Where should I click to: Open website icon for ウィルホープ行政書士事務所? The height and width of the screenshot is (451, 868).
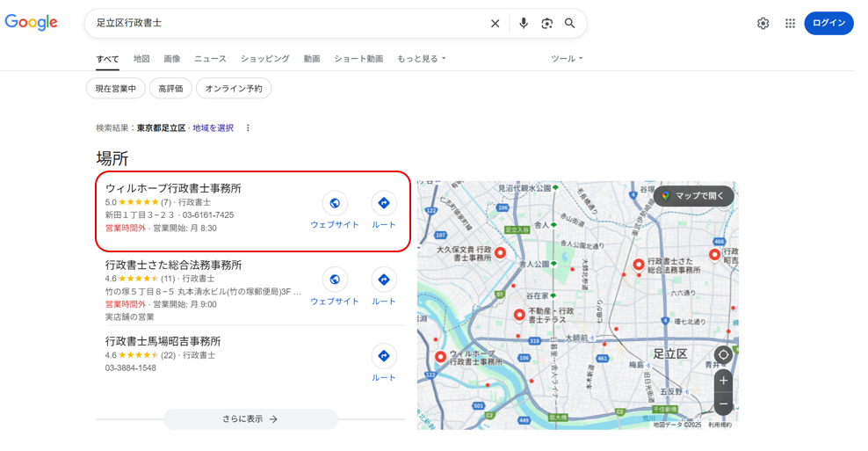(x=335, y=203)
